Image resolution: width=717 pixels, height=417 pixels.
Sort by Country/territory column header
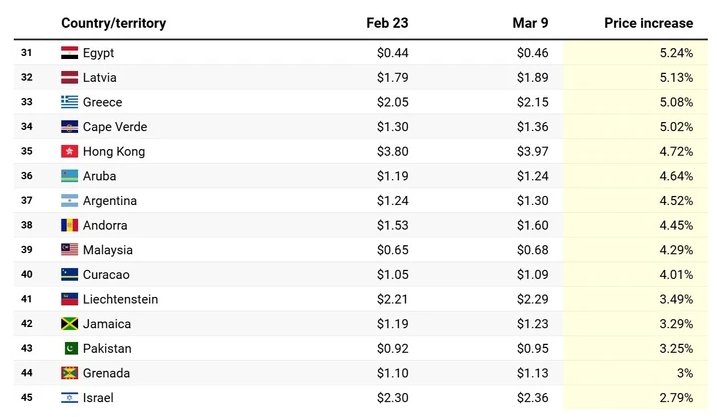(x=113, y=23)
